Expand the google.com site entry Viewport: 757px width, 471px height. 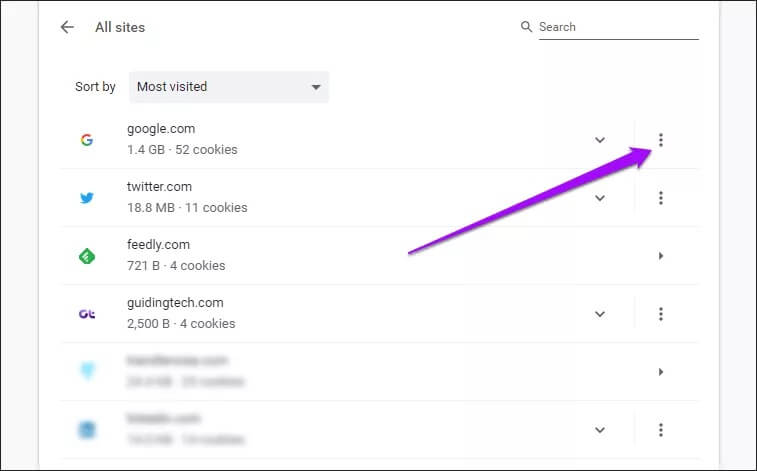[600, 140]
